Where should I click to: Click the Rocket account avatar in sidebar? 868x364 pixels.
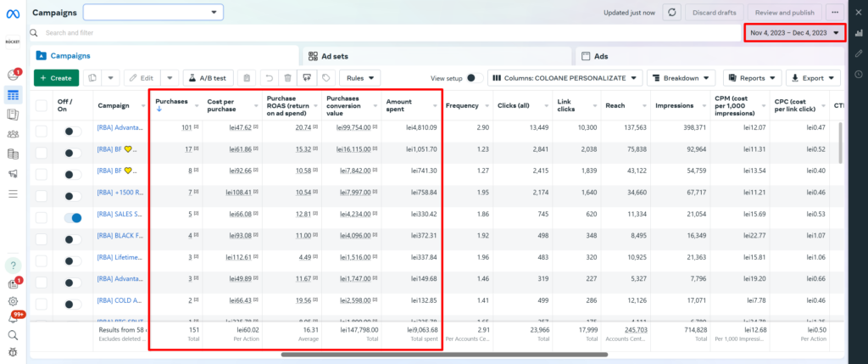click(x=13, y=42)
